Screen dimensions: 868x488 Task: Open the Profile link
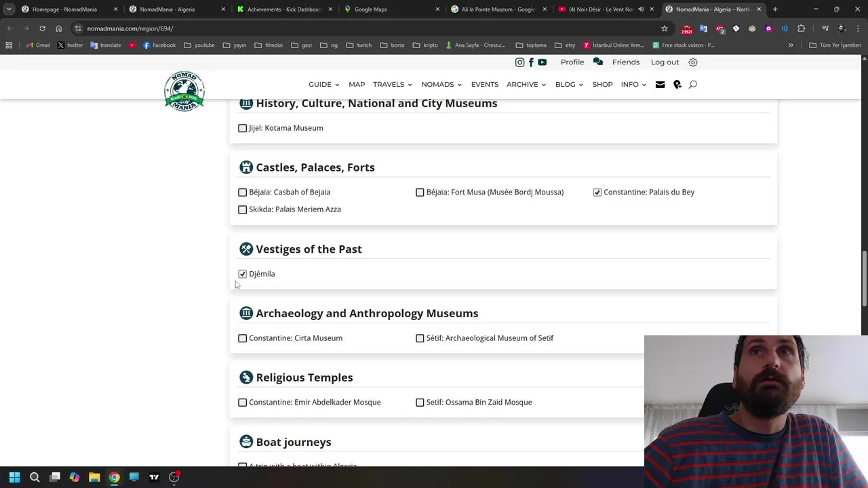point(572,62)
